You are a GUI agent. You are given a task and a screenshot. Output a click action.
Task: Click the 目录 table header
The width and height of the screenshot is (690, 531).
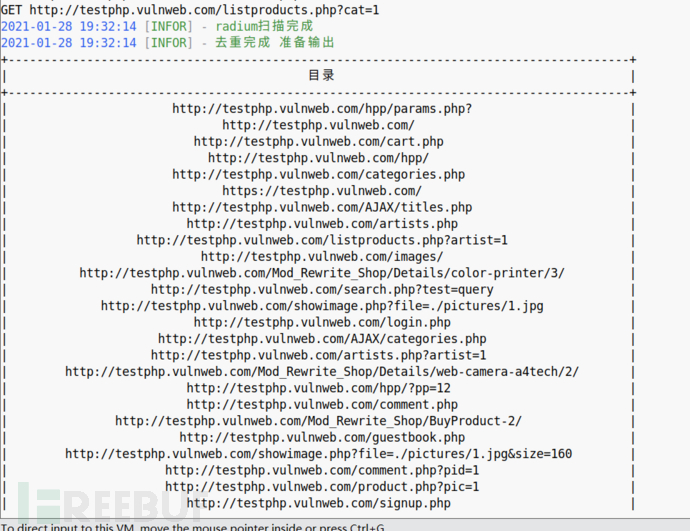(321, 75)
